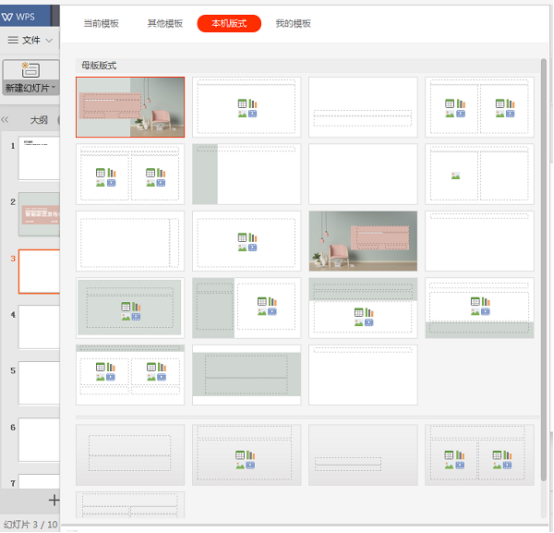Switch to the 当前模板 tab
This screenshot has width=554, height=533.
pyautogui.click(x=101, y=24)
